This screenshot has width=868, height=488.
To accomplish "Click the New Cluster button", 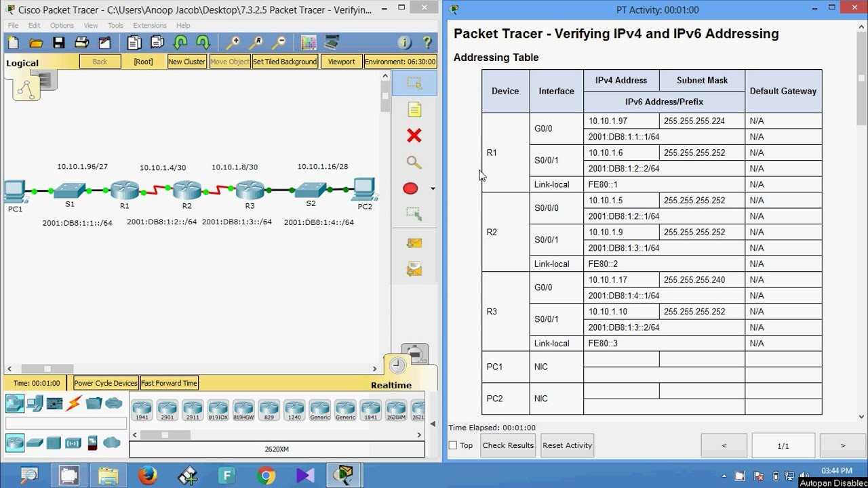I will pos(186,62).
